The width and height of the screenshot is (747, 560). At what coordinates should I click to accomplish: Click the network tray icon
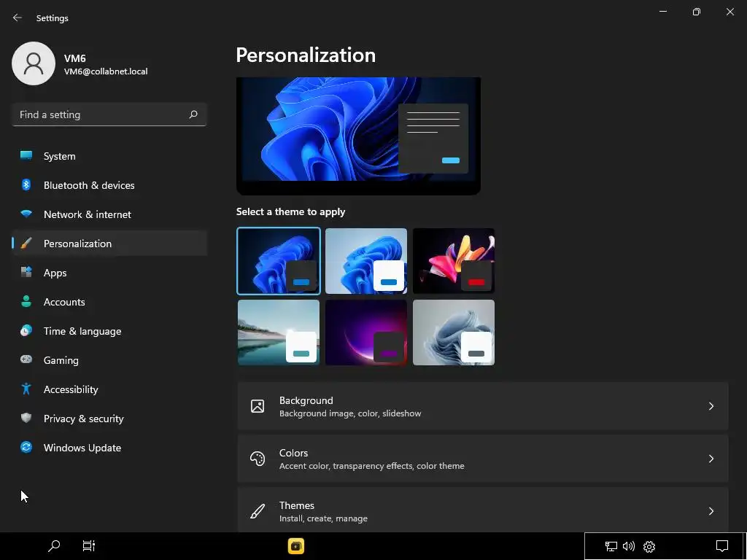pos(611,546)
